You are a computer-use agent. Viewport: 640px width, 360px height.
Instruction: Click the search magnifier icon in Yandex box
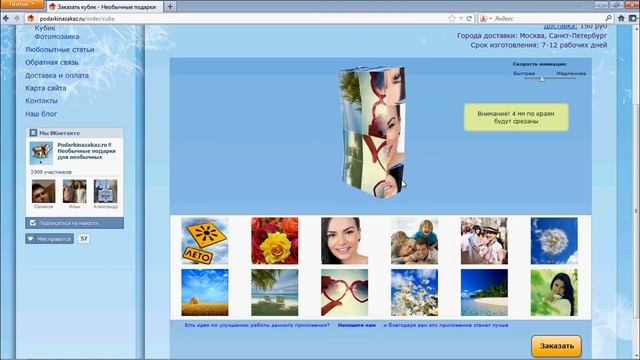tap(609, 18)
